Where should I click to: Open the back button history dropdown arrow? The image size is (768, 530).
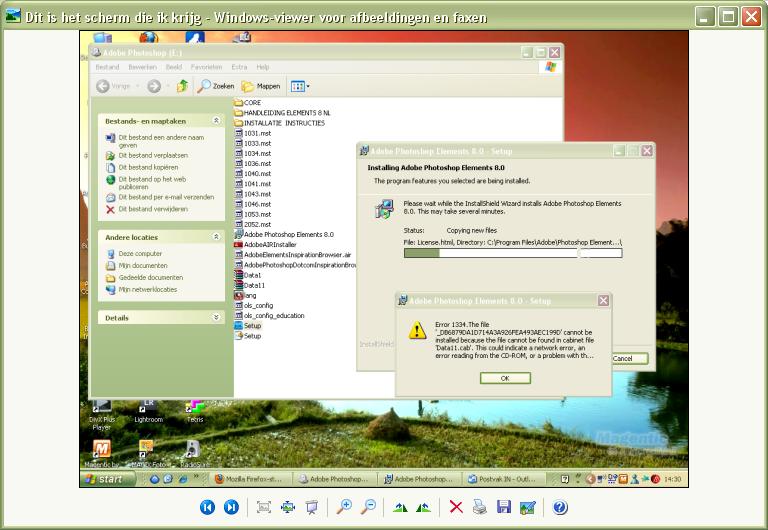137,86
